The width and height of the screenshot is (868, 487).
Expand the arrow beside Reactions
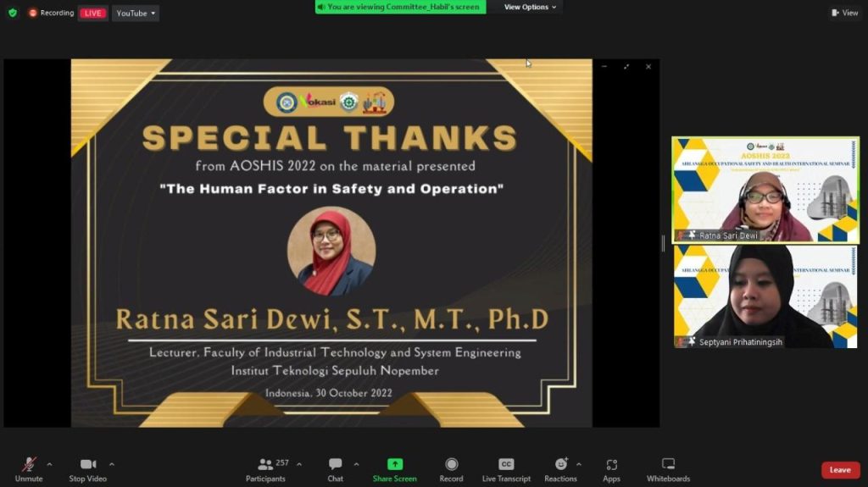578,464
